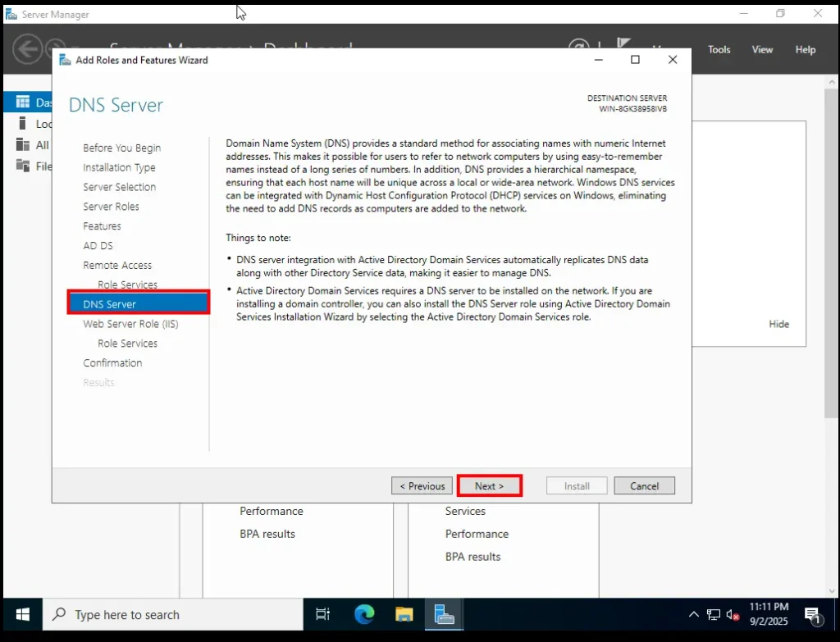Open Performance in the right server tile
Viewport: 840px width, 642px height.
(x=477, y=534)
